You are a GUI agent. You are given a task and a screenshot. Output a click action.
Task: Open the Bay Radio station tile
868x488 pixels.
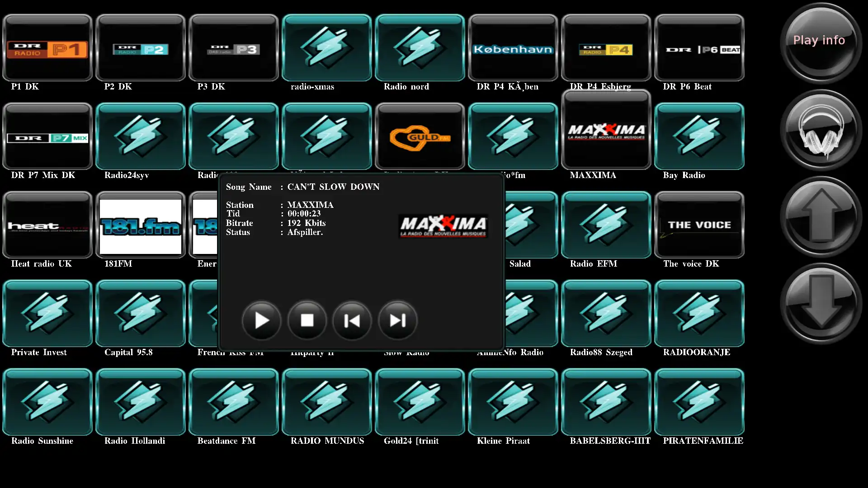(x=699, y=136)
